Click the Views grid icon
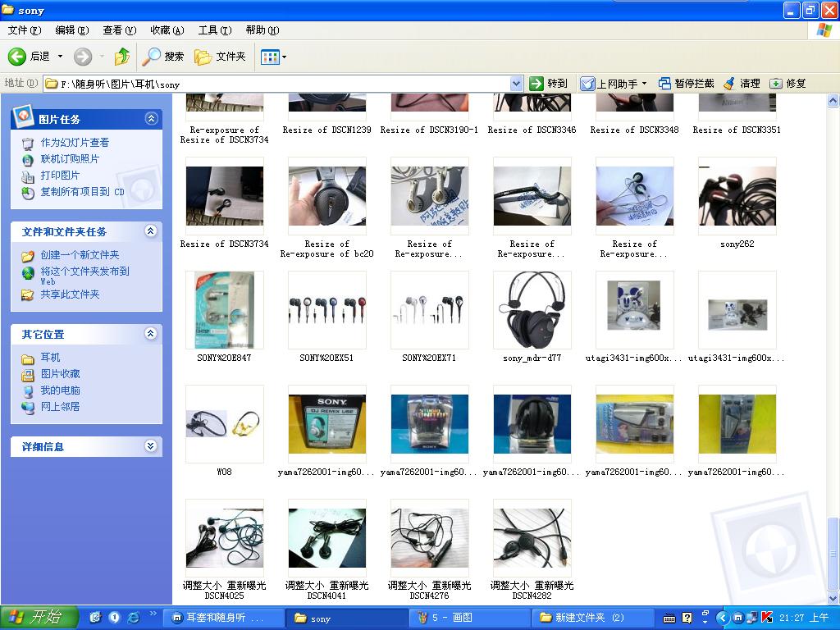840x630 pixels. pyautogui.click(x=269, y=57)
